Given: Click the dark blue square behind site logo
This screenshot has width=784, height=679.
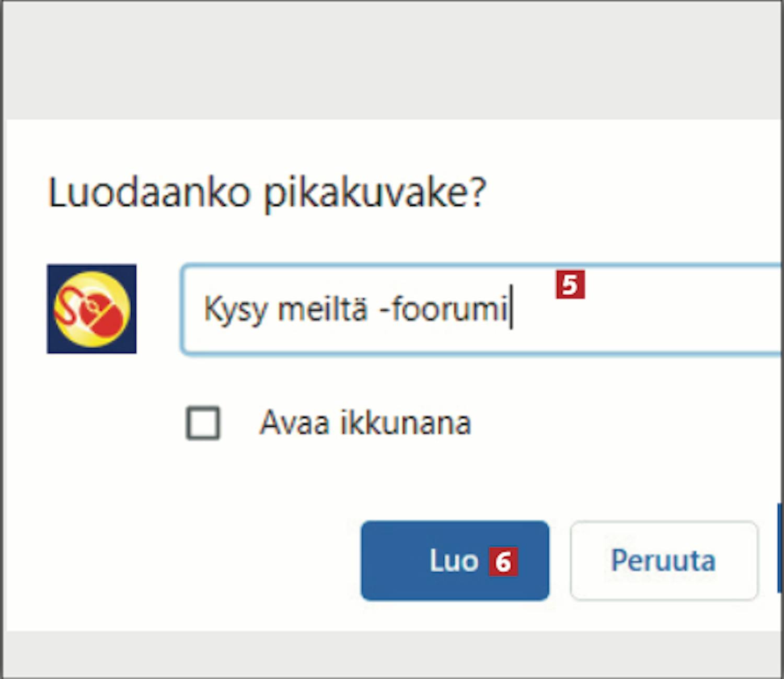Looking at the screenshot, I should pos(91,309).
